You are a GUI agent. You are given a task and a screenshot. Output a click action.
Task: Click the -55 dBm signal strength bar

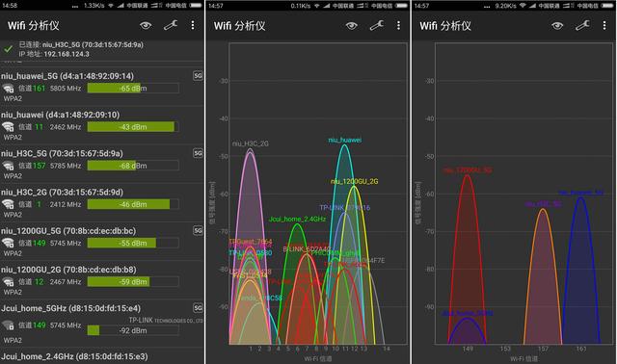133,243
